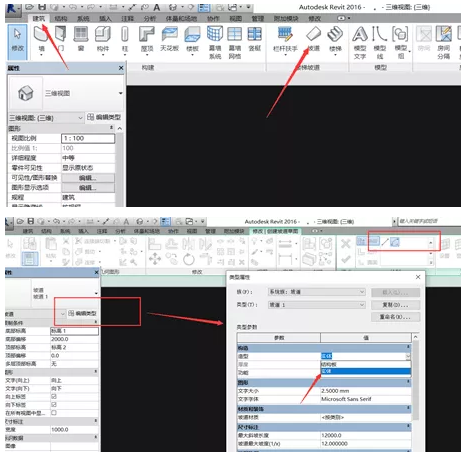Select the Move tool in lower modify panel

pyautogui.click(x=155, y=258)
